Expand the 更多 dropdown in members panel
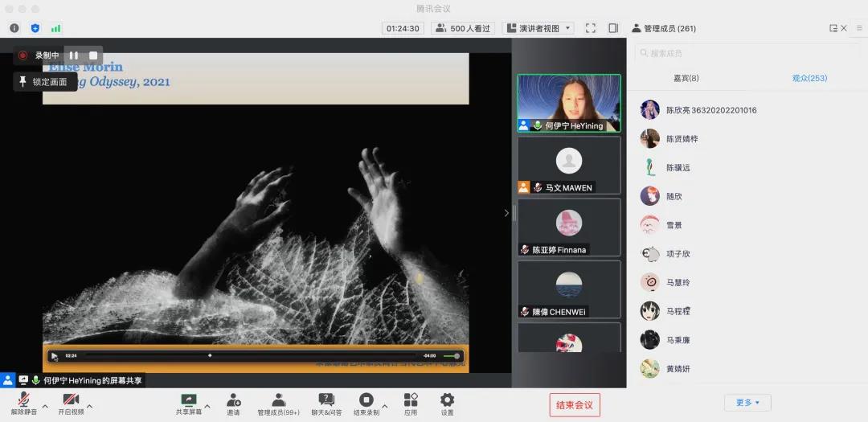Viewport: 868px width, 422px height. [747, 403]
